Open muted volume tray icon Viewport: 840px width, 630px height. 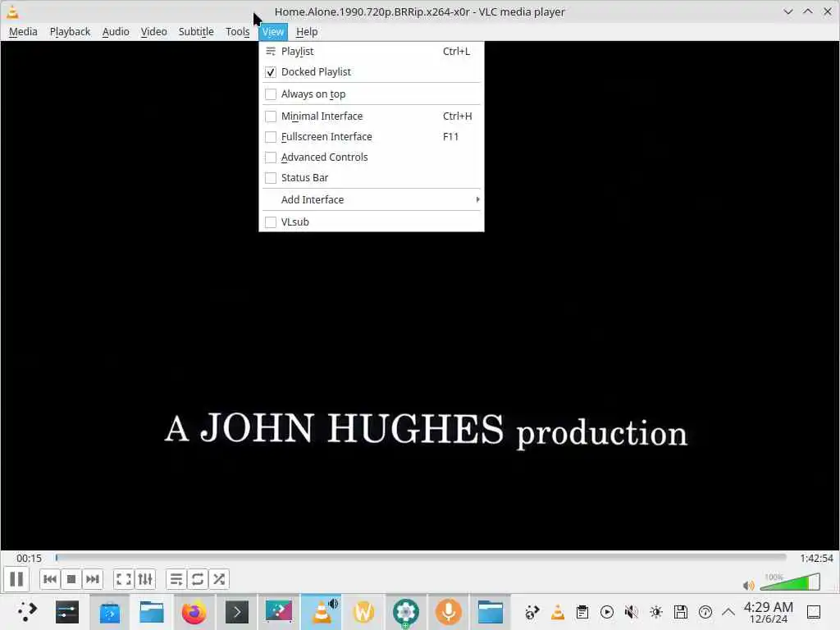coord(632,612)
